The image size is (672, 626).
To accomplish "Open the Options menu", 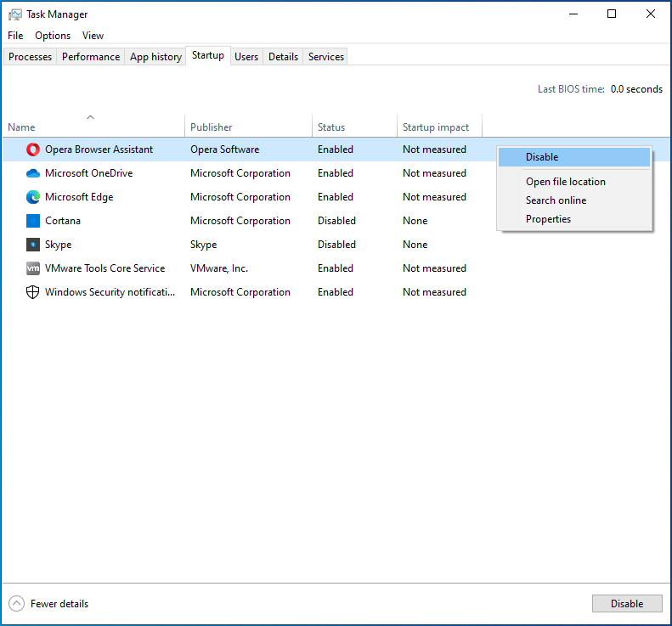I will 53,36.
